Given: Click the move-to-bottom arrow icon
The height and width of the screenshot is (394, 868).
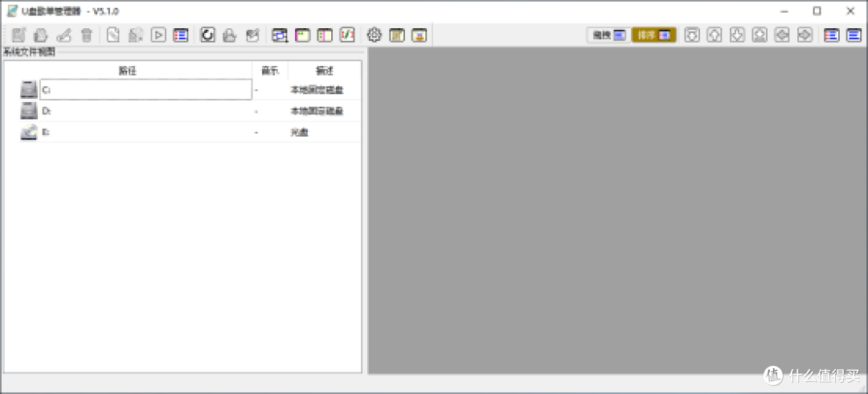Looking at the screenshot, I should [x=760, y=35].
